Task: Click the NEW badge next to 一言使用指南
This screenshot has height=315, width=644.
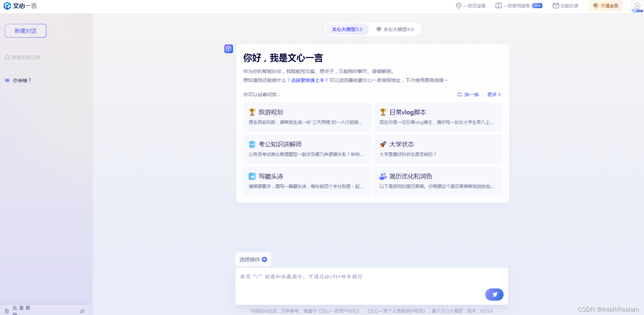Action: click(x=537, y=6)
